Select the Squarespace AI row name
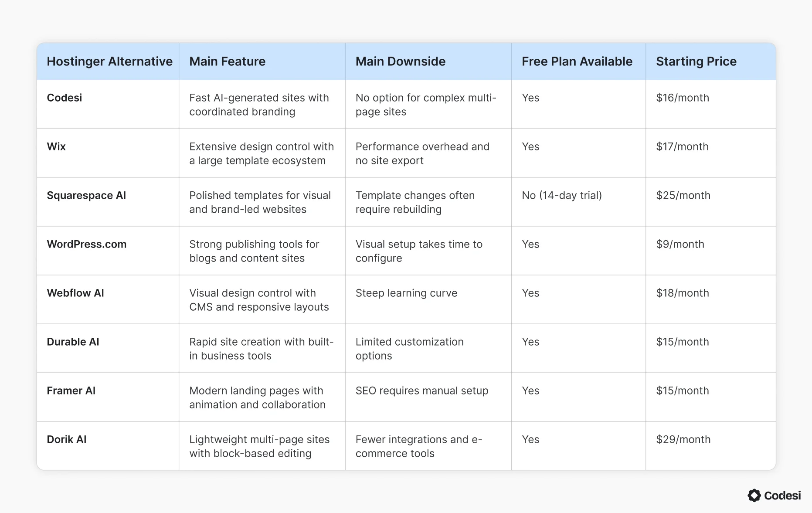 (86, 195)
